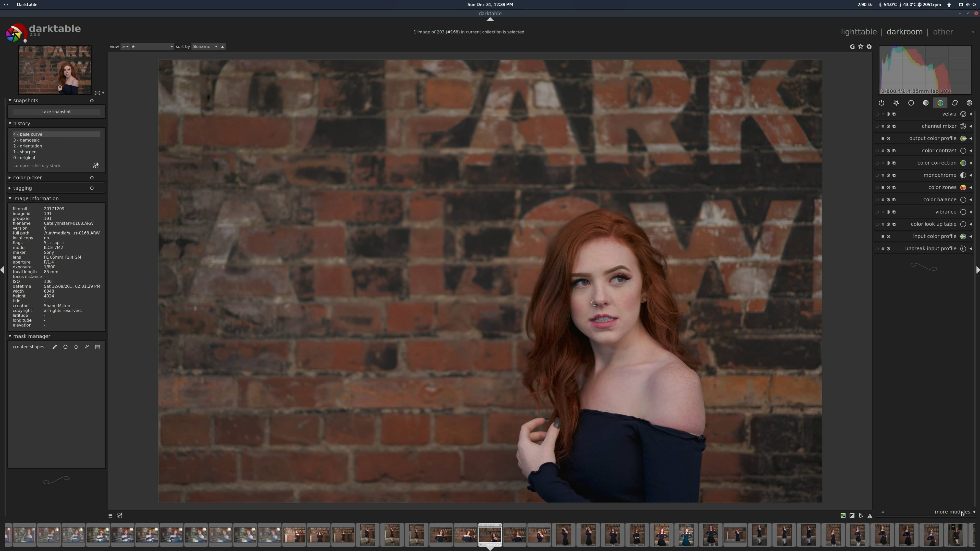
Task: Click the ellipse shape tool in mask manager
Action: pyautogui.click(x=76, y=347)
